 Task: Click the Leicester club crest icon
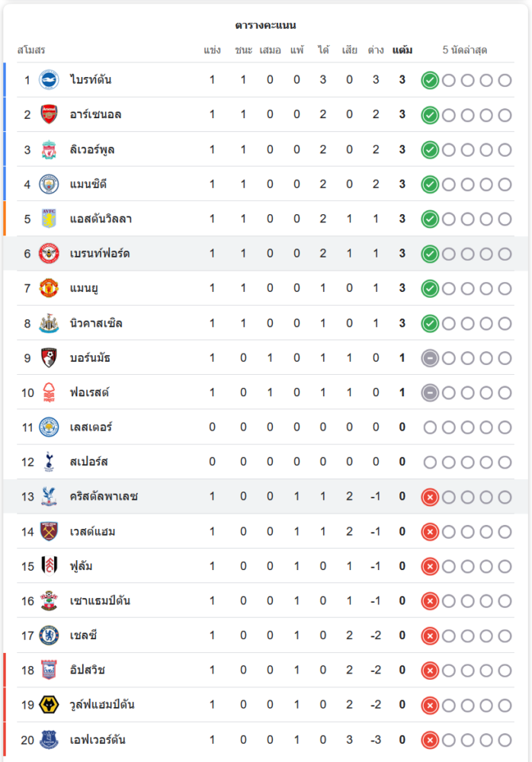tap(49, 427)
